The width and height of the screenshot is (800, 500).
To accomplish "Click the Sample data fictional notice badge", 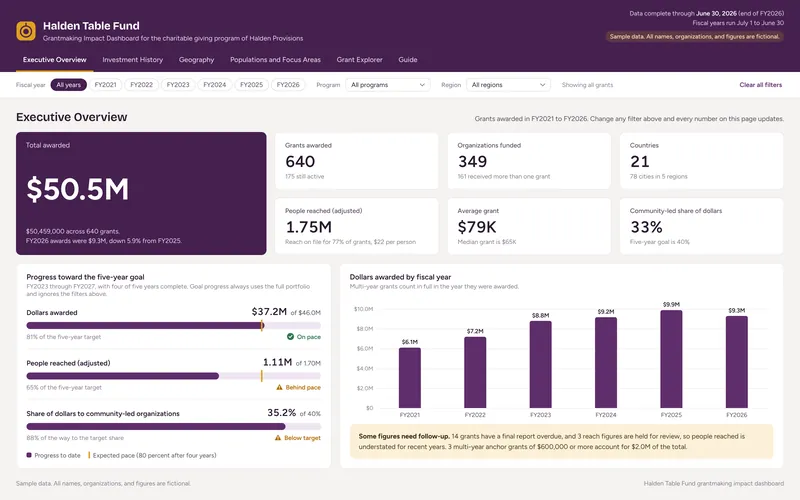I will (x=694, y=37).
